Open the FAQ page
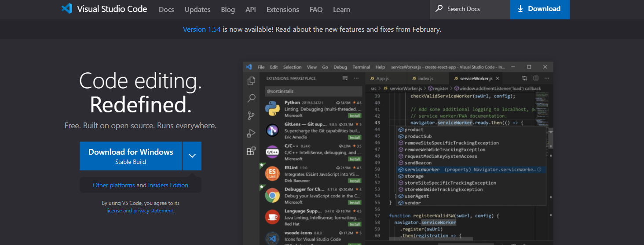Screen dimensions: 644x245 point(316,9)
